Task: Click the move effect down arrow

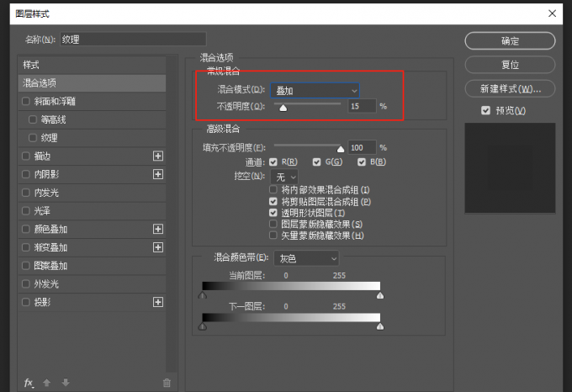Action: (x=66, y=383)
